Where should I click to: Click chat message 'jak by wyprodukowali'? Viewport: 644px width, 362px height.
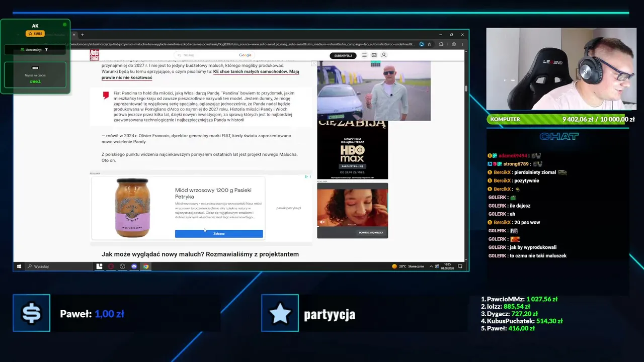(533, 247)
